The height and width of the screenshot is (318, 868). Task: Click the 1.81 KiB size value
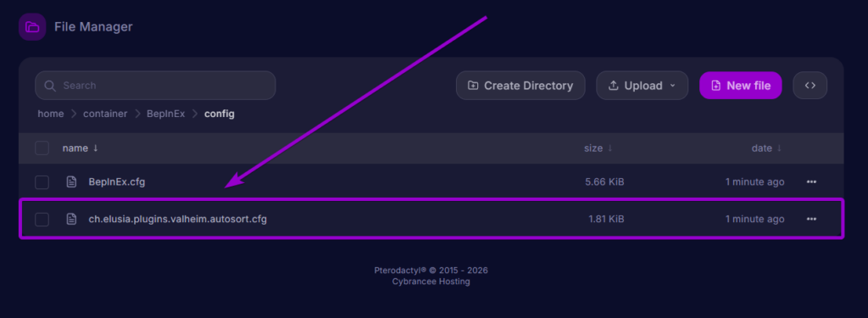pos(606,219)
